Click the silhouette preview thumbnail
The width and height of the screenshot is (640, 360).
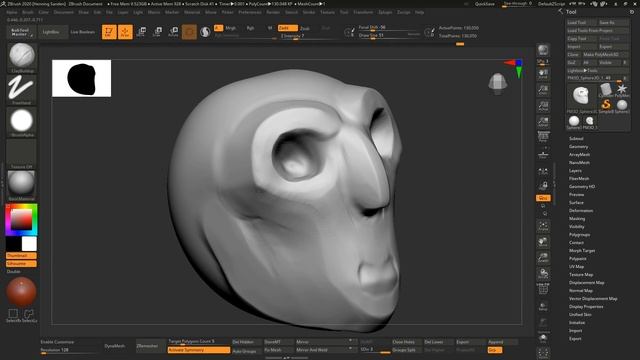pyautogui.click(x=81, y=78)
